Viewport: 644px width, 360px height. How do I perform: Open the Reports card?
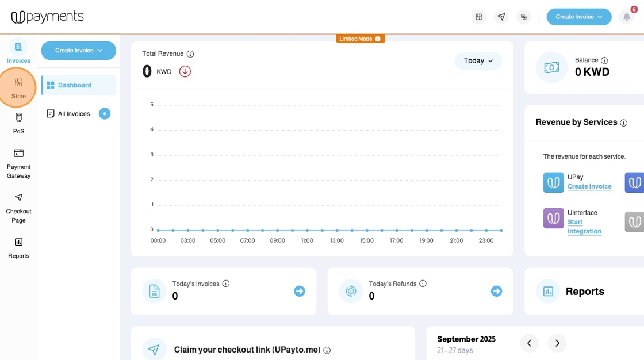pos(584,292)
